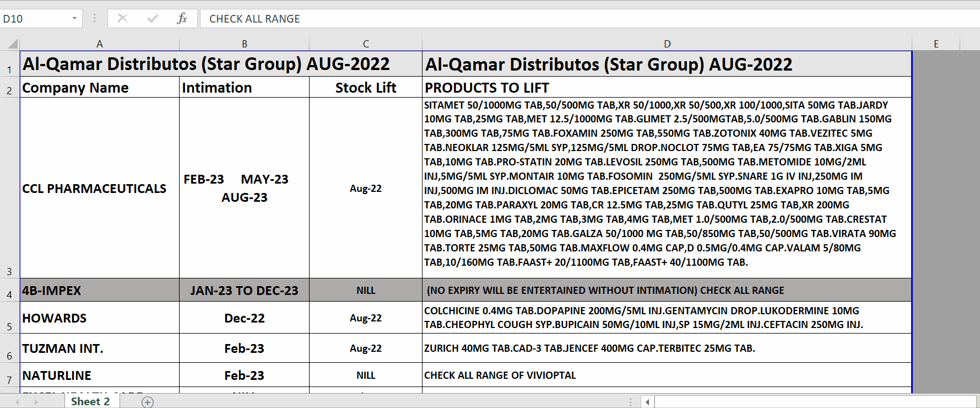This screenshot has width=980, height=408.
Task: Select the Aug-22 cell in TUZMAN row
Action: pos(366,348)
